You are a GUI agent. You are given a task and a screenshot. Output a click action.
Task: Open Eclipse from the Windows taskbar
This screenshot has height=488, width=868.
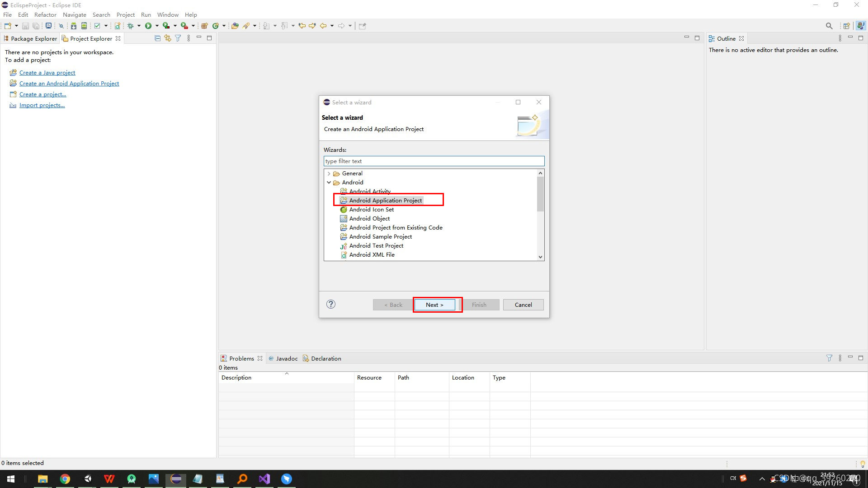click(176, 479)
